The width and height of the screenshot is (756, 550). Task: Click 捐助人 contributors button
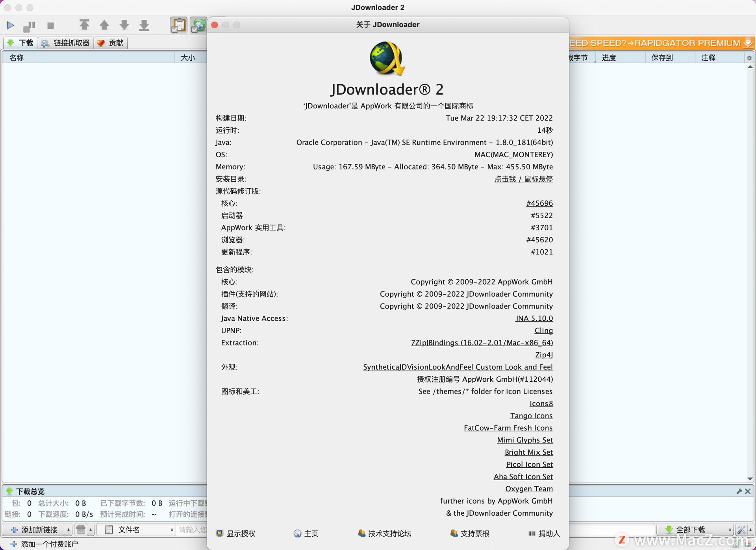[x=544, y=533]
